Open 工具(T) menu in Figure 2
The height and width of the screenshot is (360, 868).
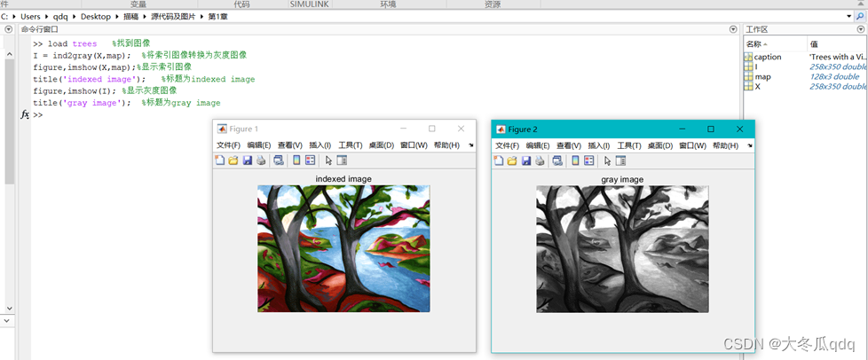tap(629, 145)
